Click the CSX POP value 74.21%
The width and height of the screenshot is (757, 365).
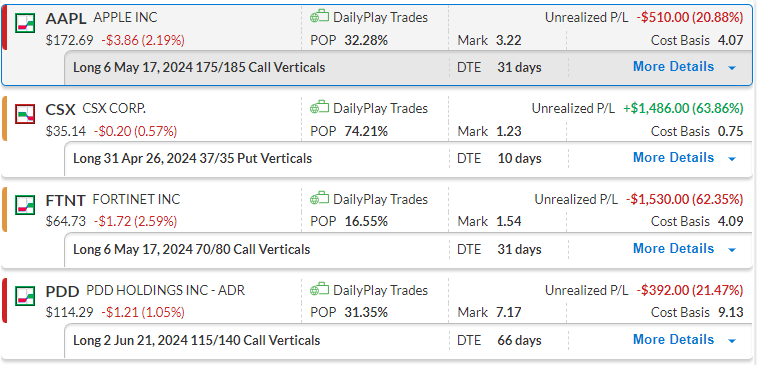[366, 131]
